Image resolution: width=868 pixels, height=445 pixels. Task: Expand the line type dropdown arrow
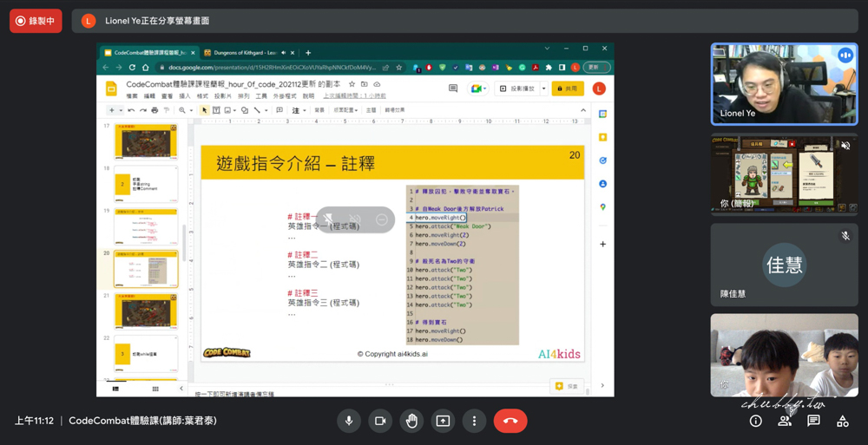266,110
